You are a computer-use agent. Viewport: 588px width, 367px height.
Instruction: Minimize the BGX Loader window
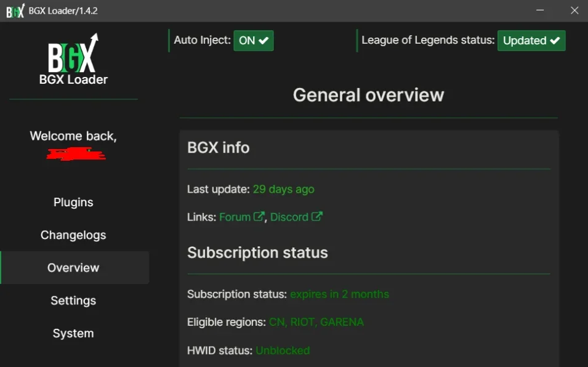(540, 10)
